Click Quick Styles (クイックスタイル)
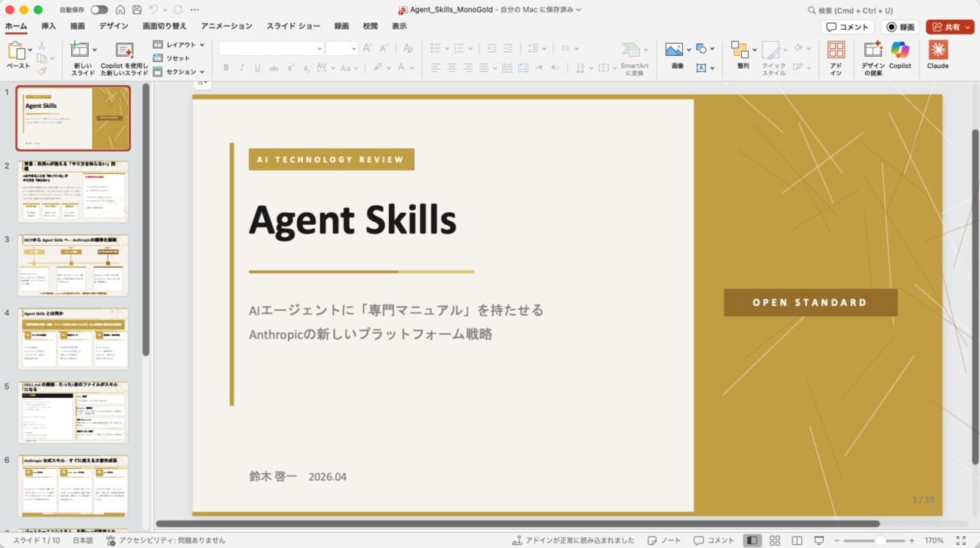Screen dimensions: 980x548 tap(773, 58)
